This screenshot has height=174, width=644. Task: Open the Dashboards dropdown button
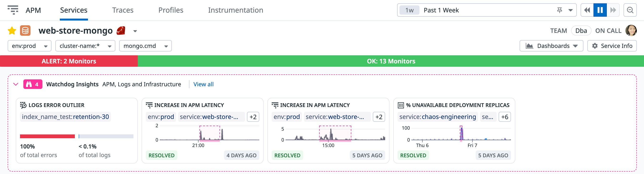[551, 46]
